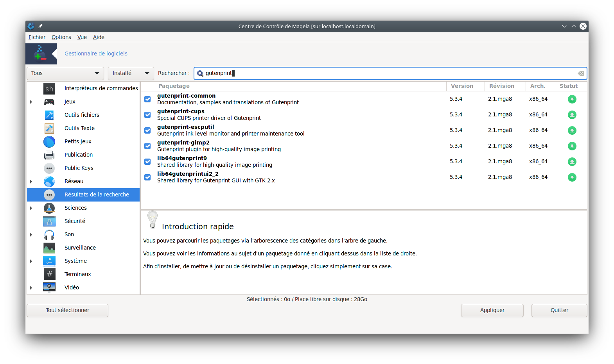The height and width of the screenshot is (364, 614).
Task: Sort by the Révision column header
Action: tap(505, 86)
